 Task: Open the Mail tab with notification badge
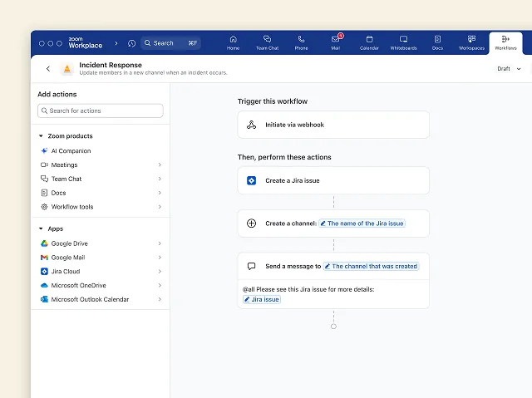click(335, 42)
